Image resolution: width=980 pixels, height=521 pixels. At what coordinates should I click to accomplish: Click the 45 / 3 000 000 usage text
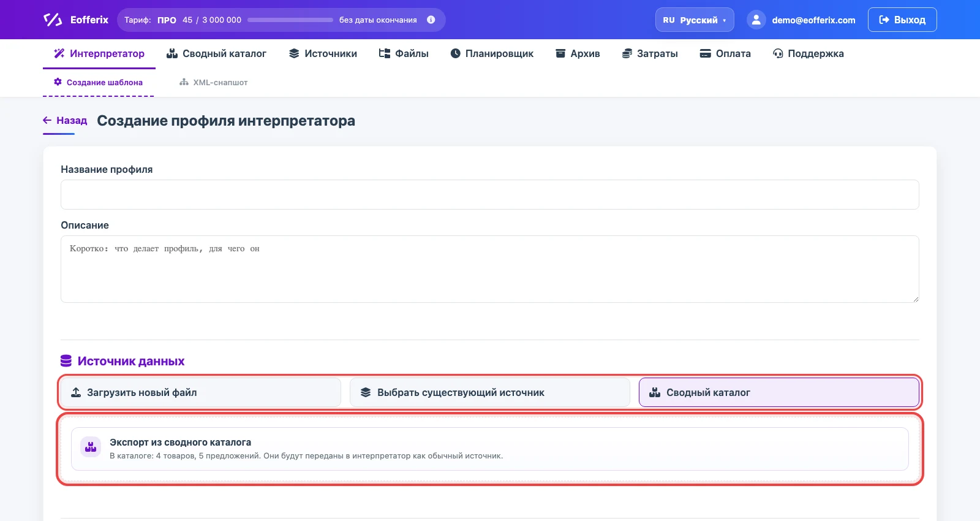click(212, 20)
